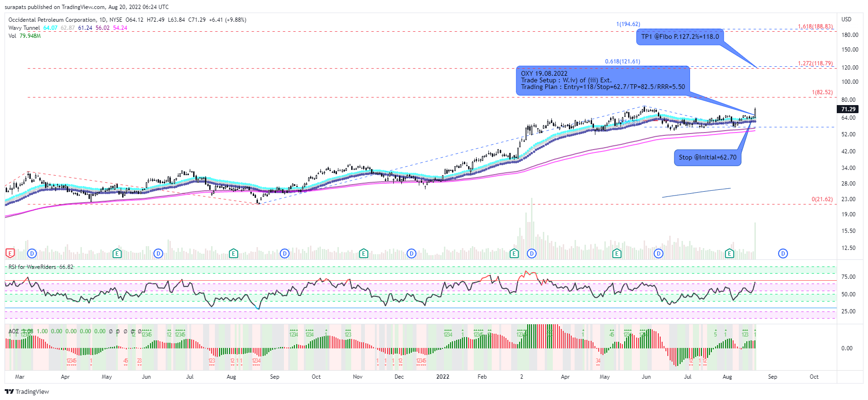The image size is (868, 400).
Task: Click the dividend D marker in March 2021
Action: pos(32,254)
